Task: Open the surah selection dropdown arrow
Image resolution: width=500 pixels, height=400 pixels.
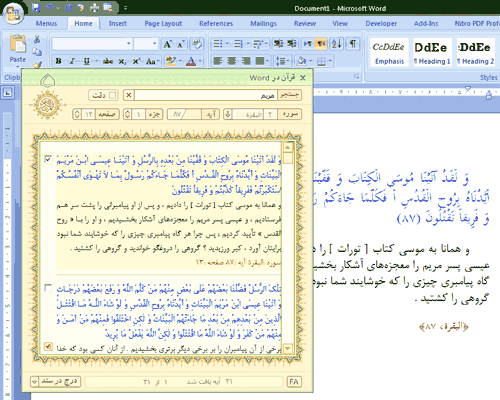Action: pos(228,114)
